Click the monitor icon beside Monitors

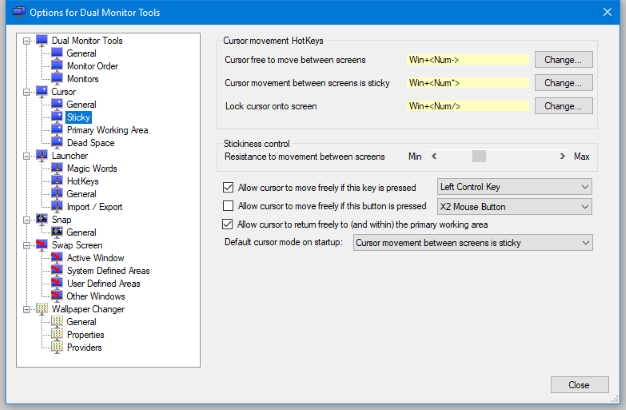57,79
